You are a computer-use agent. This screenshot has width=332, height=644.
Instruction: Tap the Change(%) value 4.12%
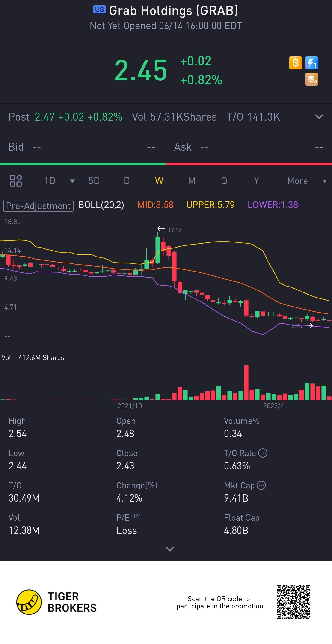(x=129, y=498)
